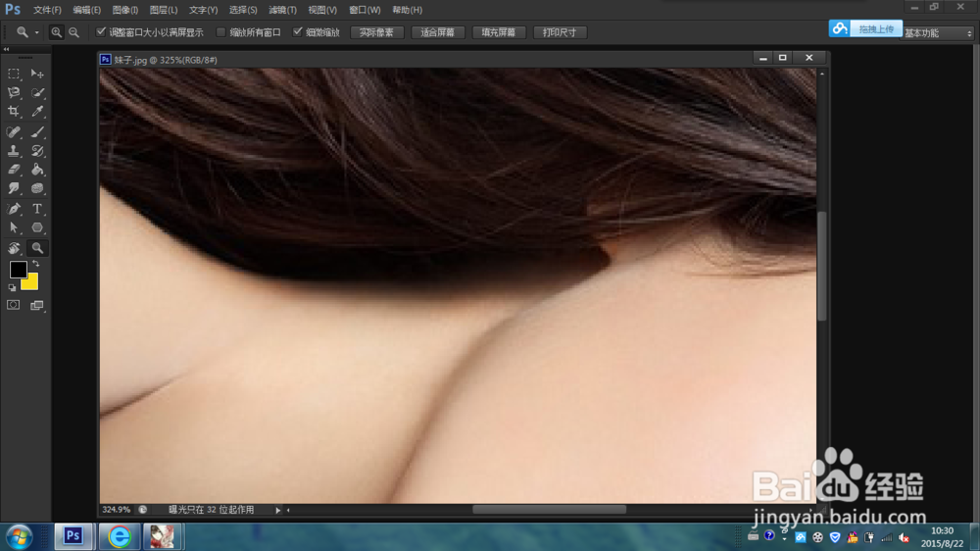Swap foreground and background colors

[x=35, y=264]
